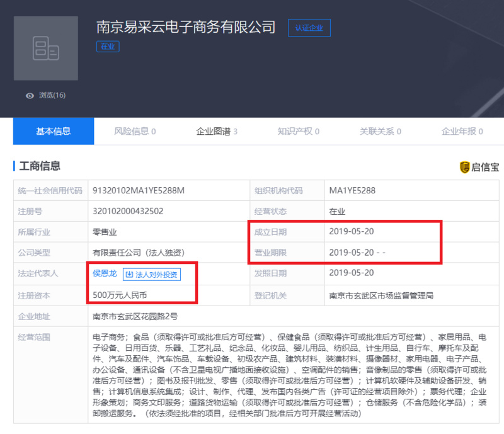Click the registration number 320102000432502
The width and height of the screenshot is (504, 434).
(128, 212)
